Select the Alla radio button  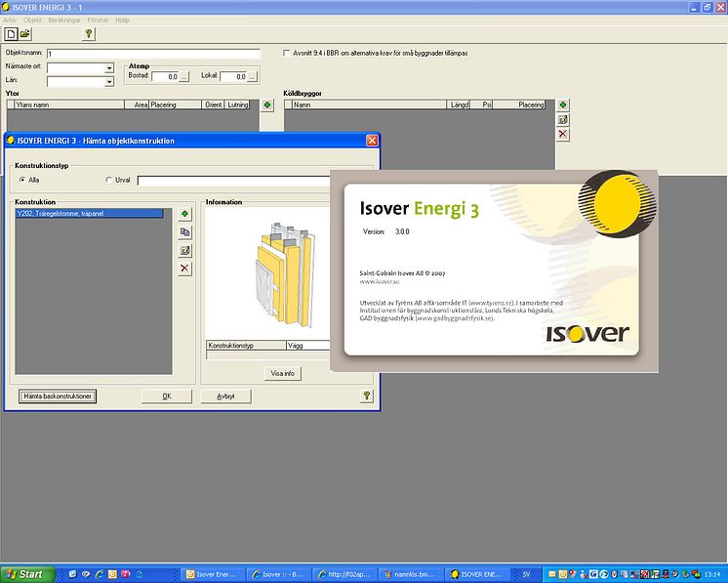pyautogui.click(x=22, y=180)
